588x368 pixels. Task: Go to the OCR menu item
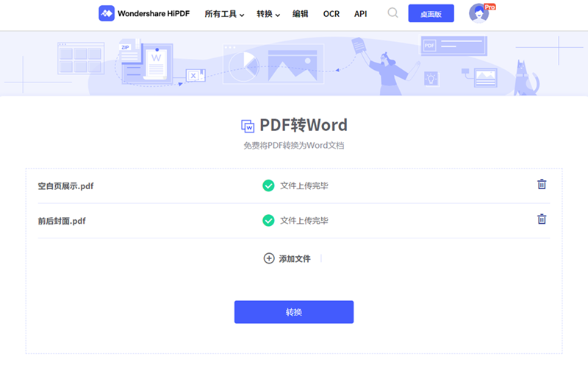[x=331, y=14]
